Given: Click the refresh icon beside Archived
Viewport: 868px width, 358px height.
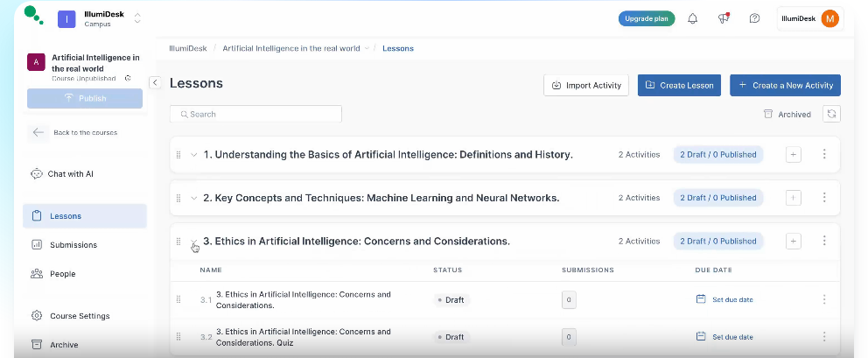Looking at the screenshot, I should [x=831, y=114].
